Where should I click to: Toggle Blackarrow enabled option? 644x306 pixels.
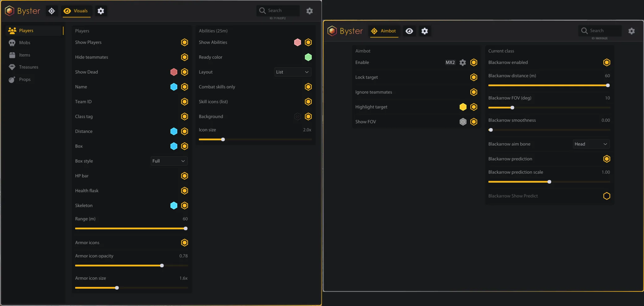(x=607, y=62)
